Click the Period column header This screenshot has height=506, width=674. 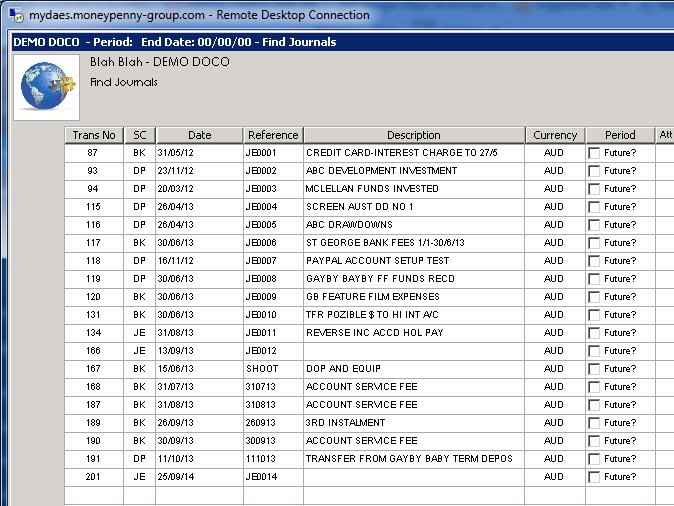(x=620, y=135)
